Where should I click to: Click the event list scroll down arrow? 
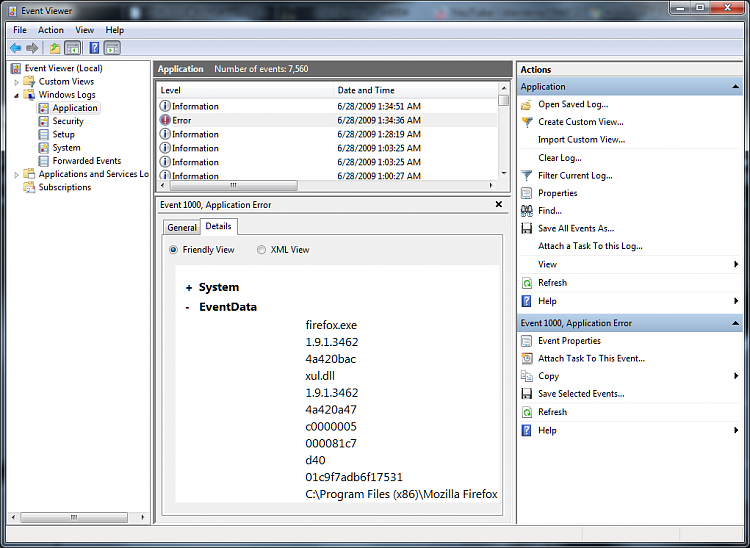504,173
